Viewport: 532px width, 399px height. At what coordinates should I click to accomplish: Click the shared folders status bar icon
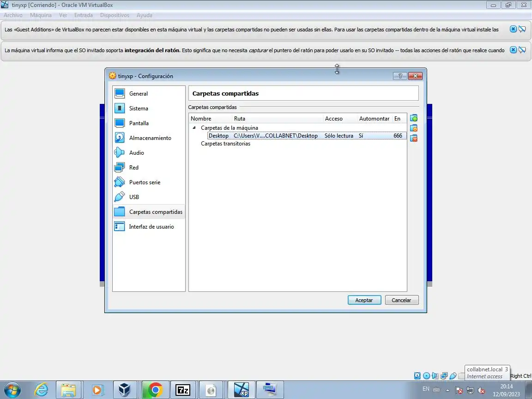pos(461,375)
